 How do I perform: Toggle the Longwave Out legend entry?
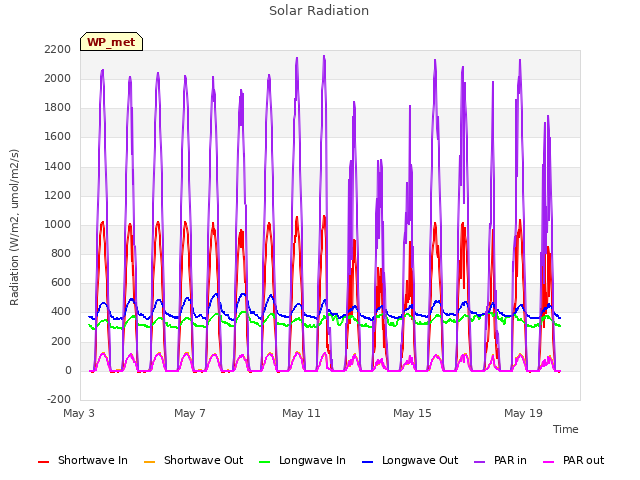pos(410,460)
